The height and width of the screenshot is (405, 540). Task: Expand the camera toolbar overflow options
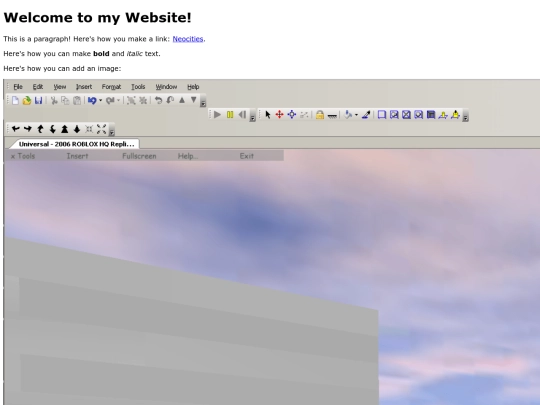[x=112, y=130]
